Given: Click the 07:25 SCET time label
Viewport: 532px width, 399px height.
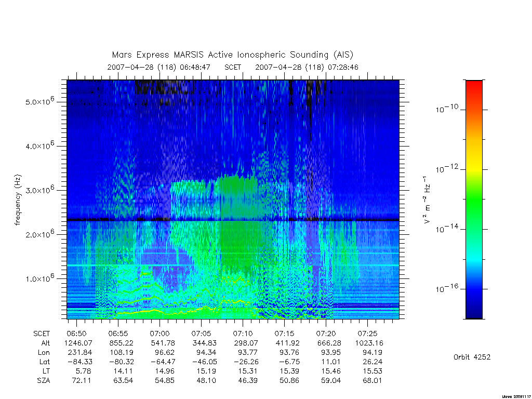Looking at the screenshot, I should click(367, 334).
